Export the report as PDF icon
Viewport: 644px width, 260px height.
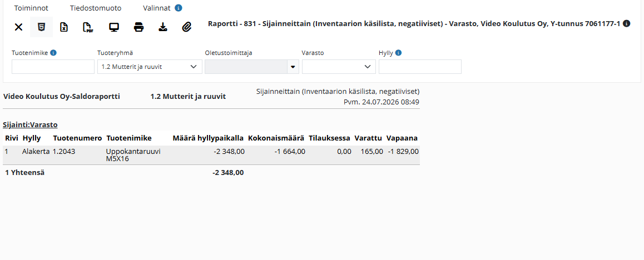point(88,27)
